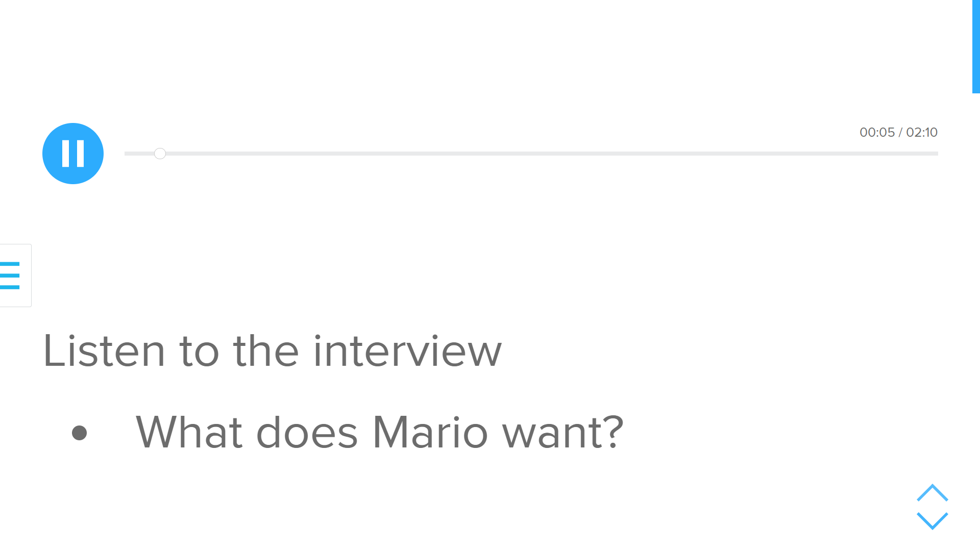Image resolution: width=980 pixels, height=551 pixels.
Task: Click the bullet point before the question
Action: (79, 433)
